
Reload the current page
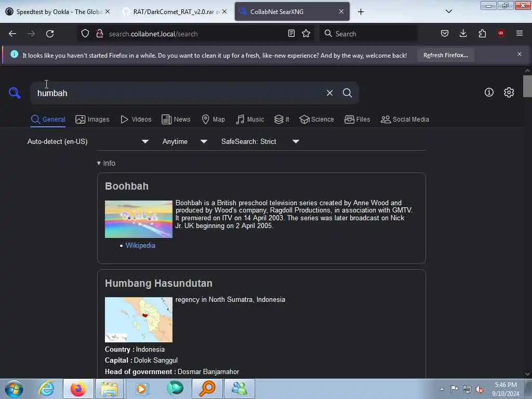50,34
